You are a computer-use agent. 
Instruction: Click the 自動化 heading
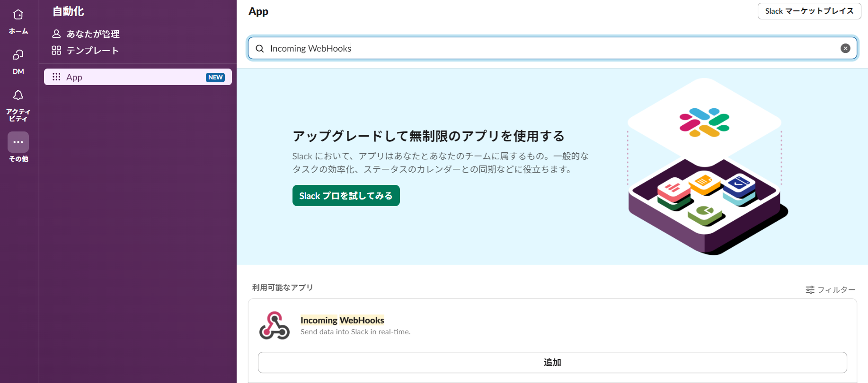tap(68, 11)
